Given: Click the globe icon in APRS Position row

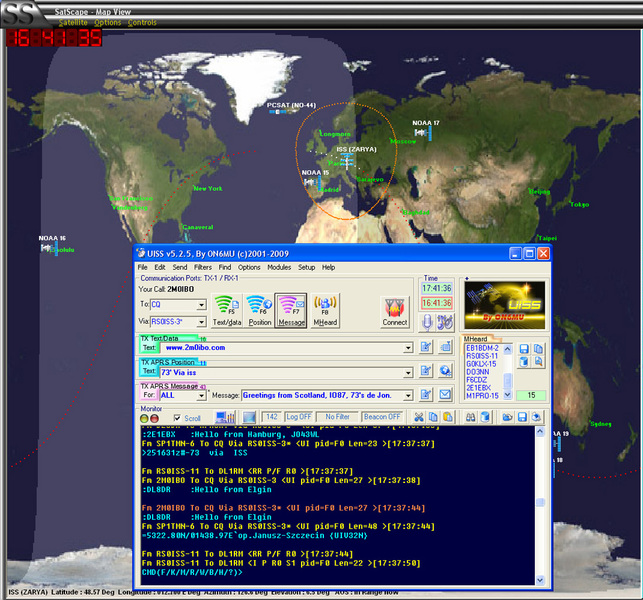Looking at the screenshot, I should (445, 371).
